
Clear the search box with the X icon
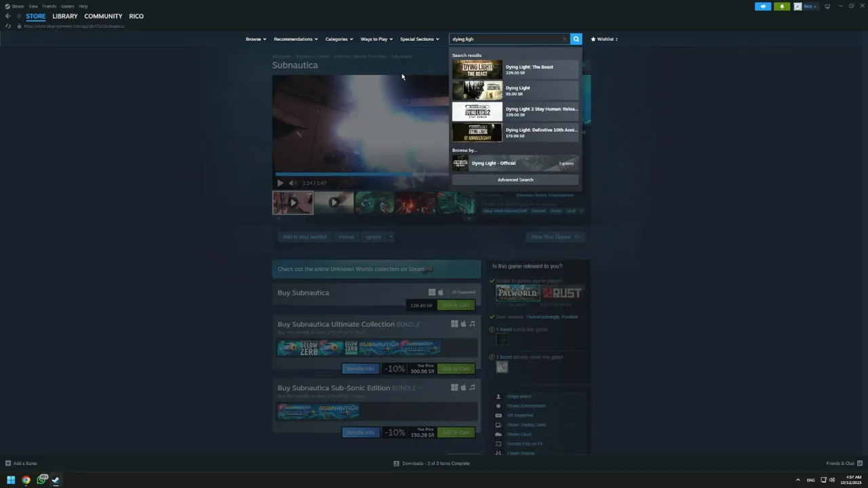pos(564,39)
